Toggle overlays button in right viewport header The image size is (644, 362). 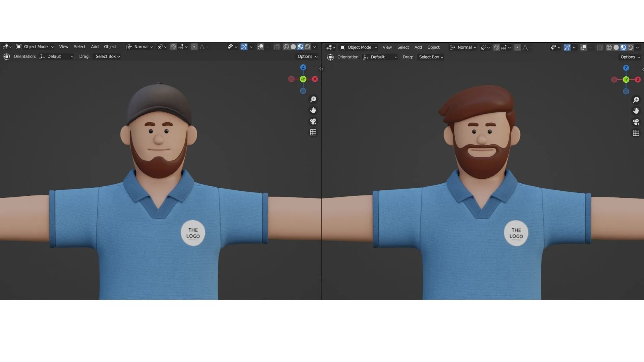coord(584,47)
